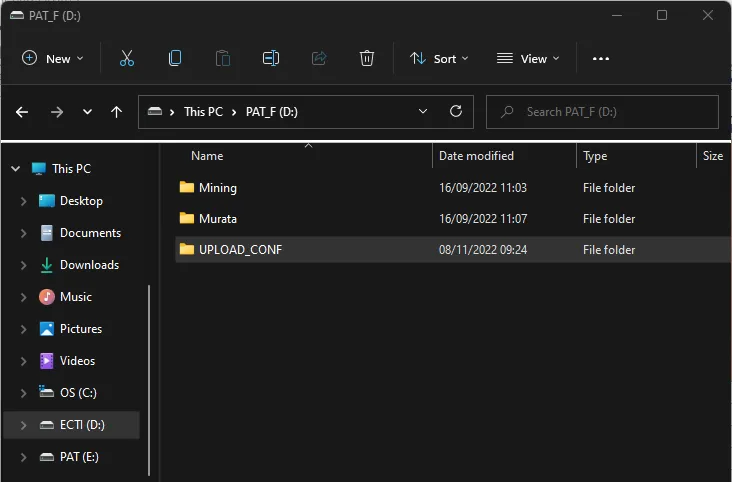The image size is (732, 482).
Task: Select This PC in the address breadcrumb
Action: [203, 112]
